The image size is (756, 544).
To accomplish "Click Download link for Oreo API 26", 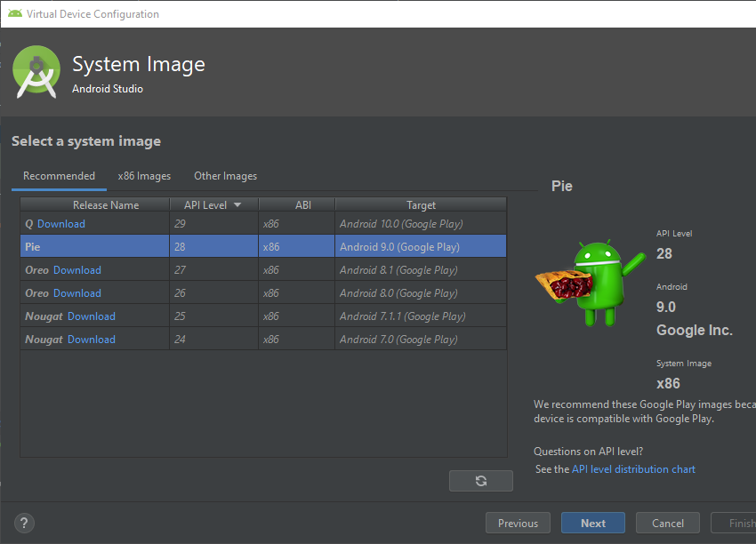I will [77, 293].
